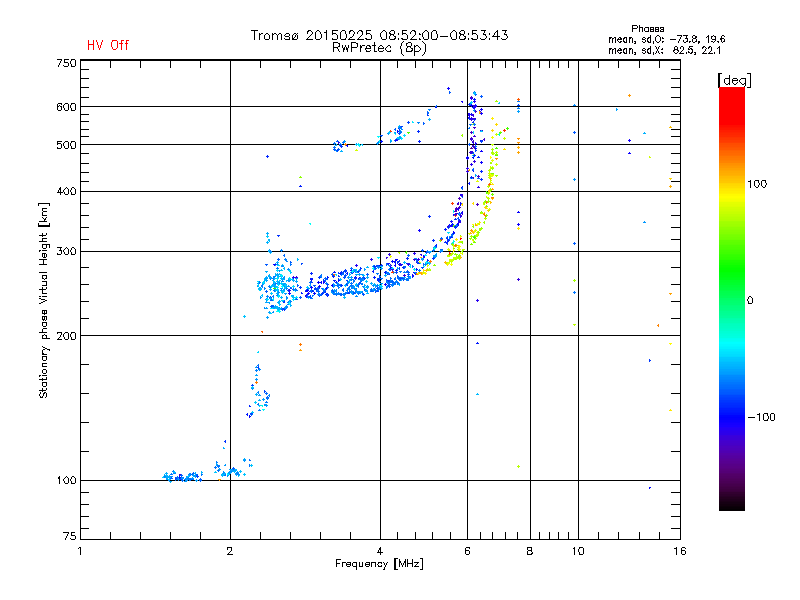This screenshot has width=800, height=600.
Task: Click the 'RwPretec (8p)' subtitle
Action: [379, 48]
